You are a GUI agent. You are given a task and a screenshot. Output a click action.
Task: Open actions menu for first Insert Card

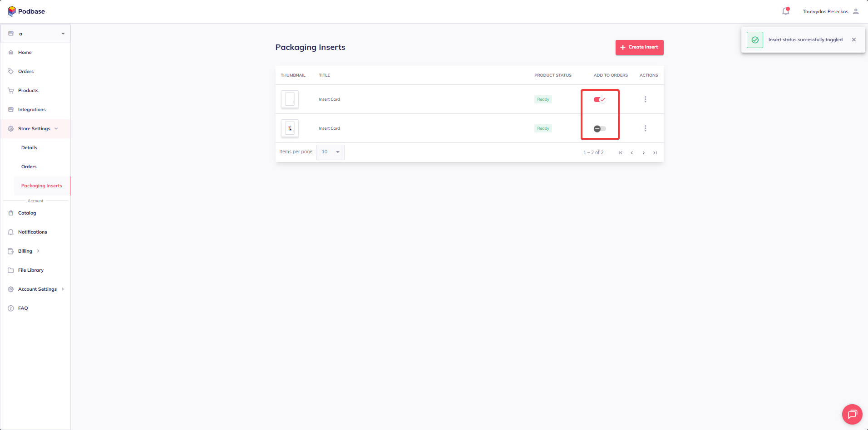click(645, 99)
